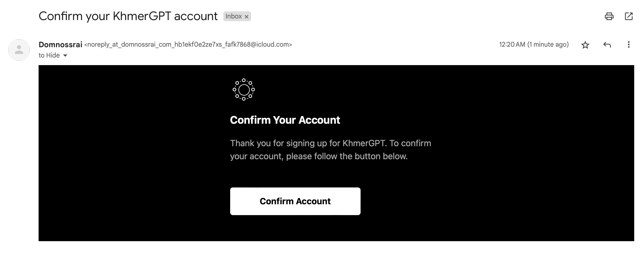Viewport: 644px width, 255px height.
Task: Click the KhmerGPT circular logo
Action: click(244, 90)
